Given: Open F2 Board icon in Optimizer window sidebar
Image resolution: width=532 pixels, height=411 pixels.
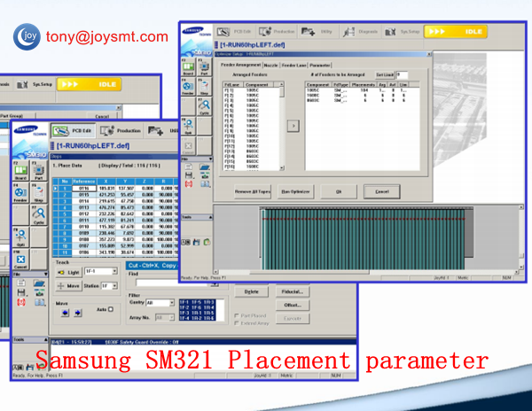Looking at the screenshot, I should tap(188, 67).
